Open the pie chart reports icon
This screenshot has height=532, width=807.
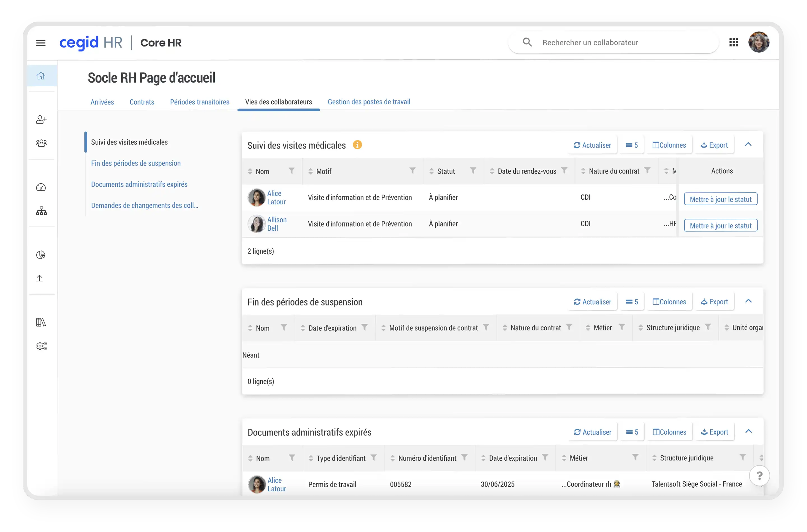41,255
